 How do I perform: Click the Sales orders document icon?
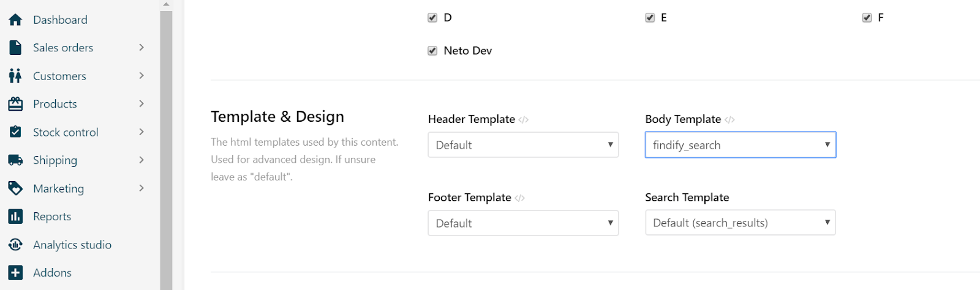tap(15, 48)
